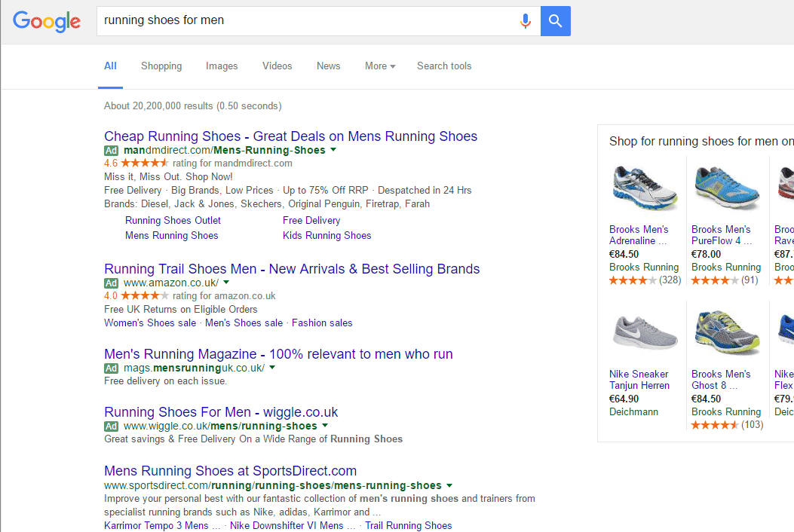This screenshot has width=794, height=532.
Task: Expand dropdown arrow next to mags.mensrunninguk.co.uk
Action: tap(272, 367)
